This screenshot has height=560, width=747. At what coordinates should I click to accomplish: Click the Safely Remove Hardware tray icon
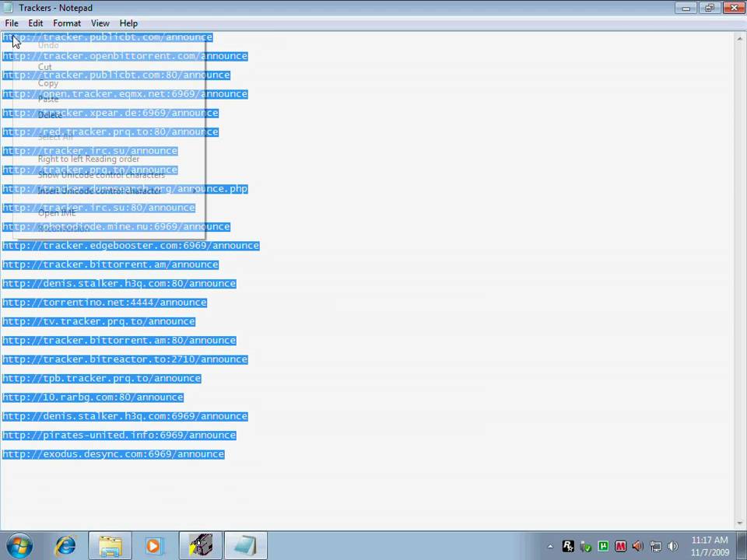[585, 546]
